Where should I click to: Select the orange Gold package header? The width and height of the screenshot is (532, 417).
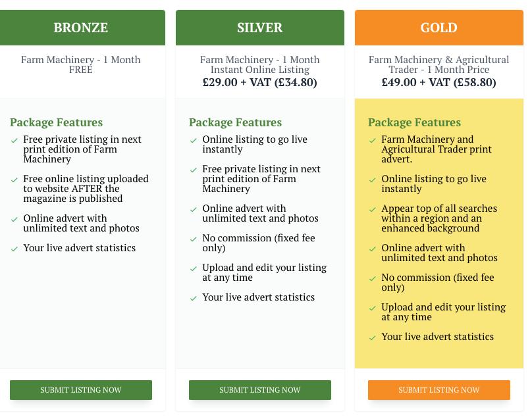[439, 28]
